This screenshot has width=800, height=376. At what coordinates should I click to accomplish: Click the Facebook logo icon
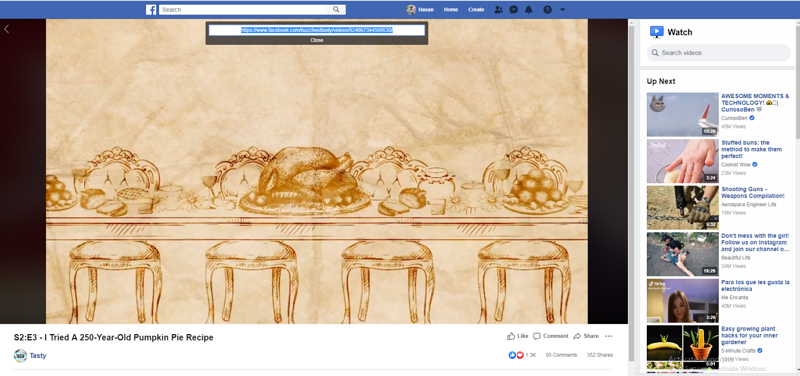coord(151,10)
